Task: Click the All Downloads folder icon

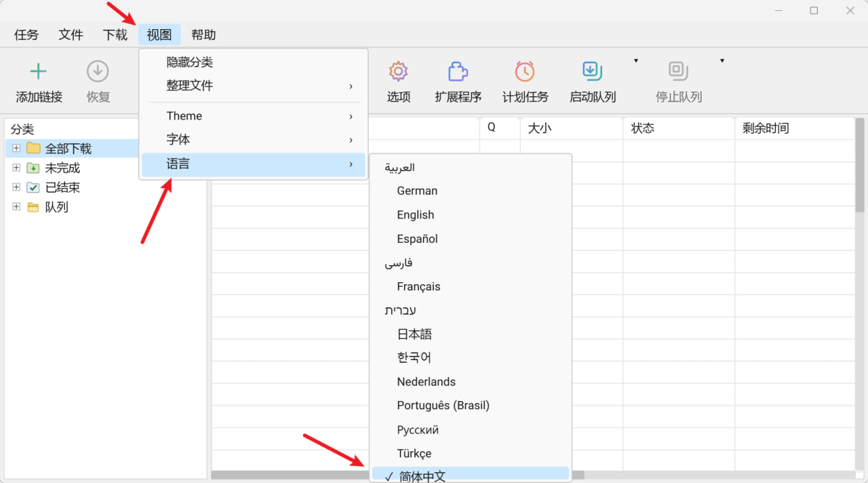Action: pyautogui.click(x=33, y=148)
